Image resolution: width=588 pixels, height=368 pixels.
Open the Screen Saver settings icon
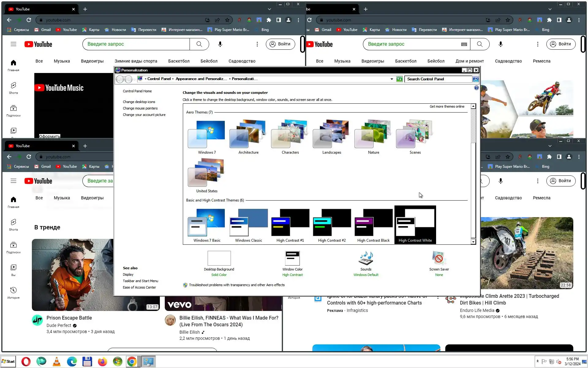click(x=439, y=258)
